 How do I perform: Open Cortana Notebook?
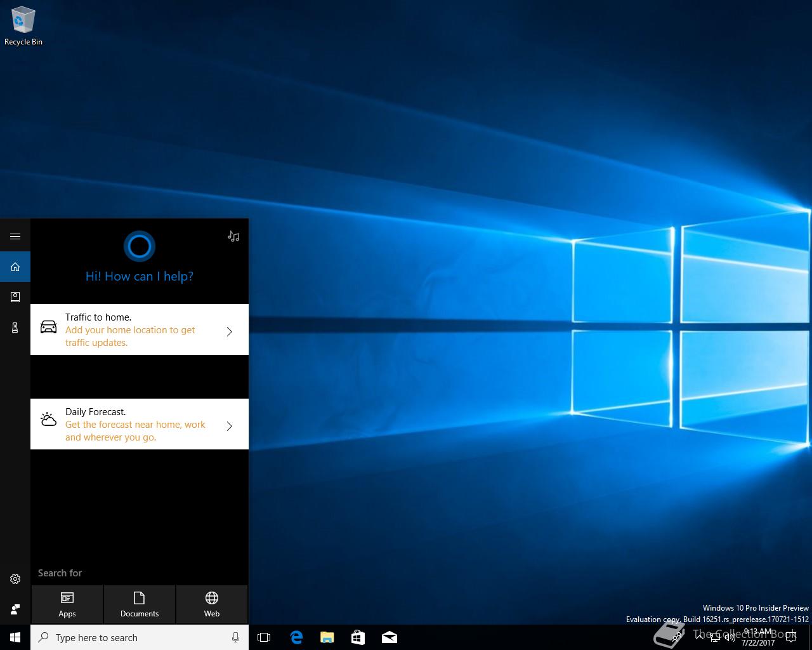click(15, 297)
